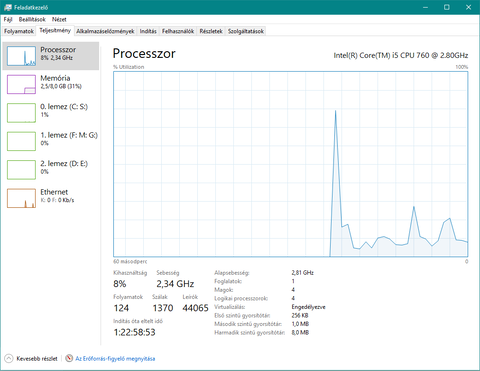
Task: Close the Feladatkezelő window
Action: (x=468, y=7)
